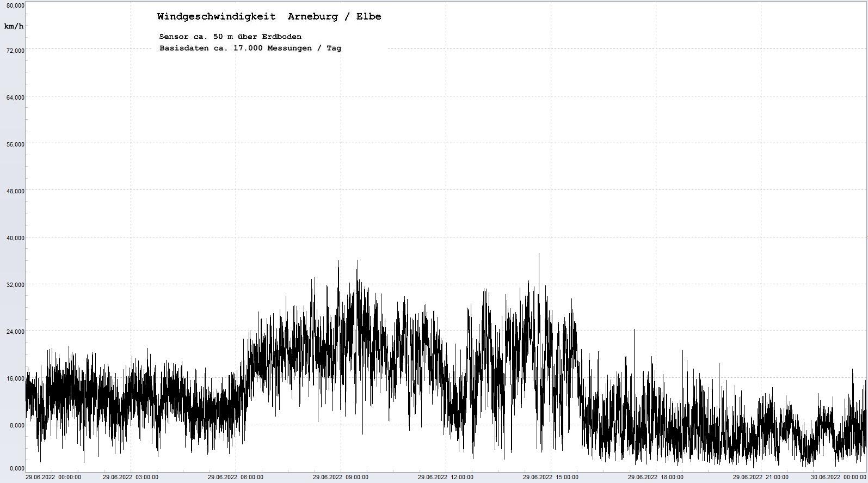
Task: Select the 'Basisdaten ca. 17.000 Messungen / Tag' line
Action: tap(250, 48)
